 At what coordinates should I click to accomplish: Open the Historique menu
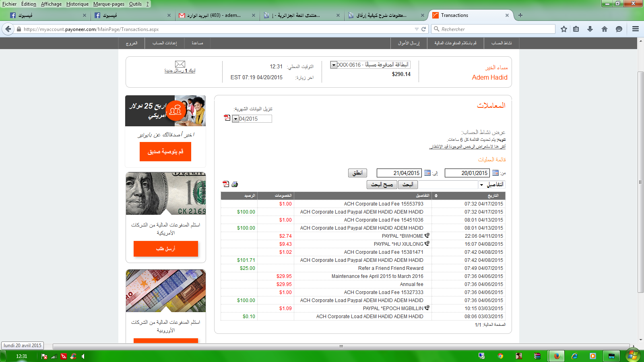[77, 4]
